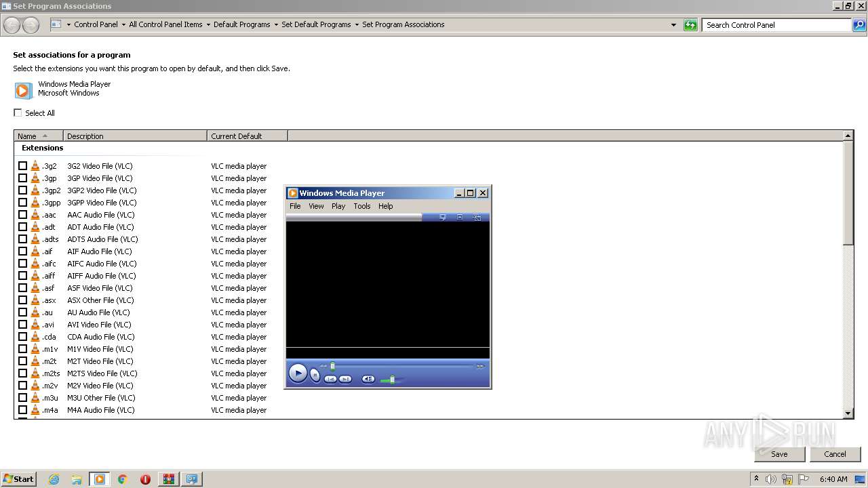Refresh the Control Panel address bar

pyautogui.click(x=690, y=25)
